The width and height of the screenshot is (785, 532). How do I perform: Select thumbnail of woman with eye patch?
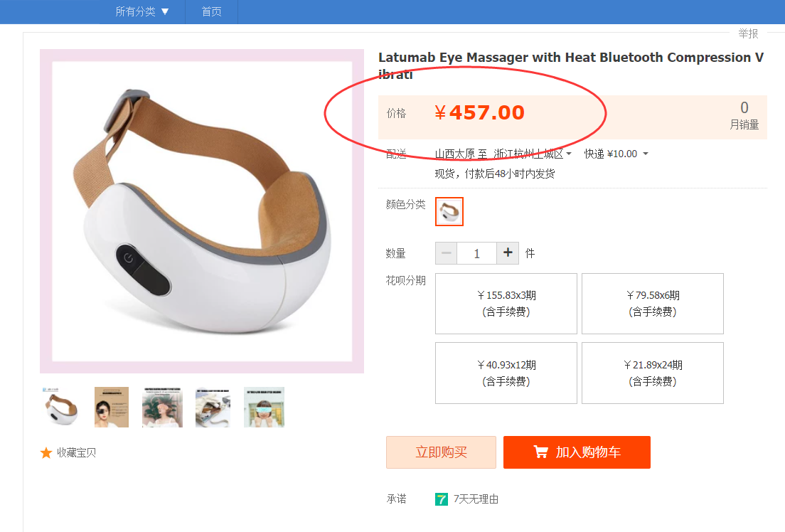point(112,407)
